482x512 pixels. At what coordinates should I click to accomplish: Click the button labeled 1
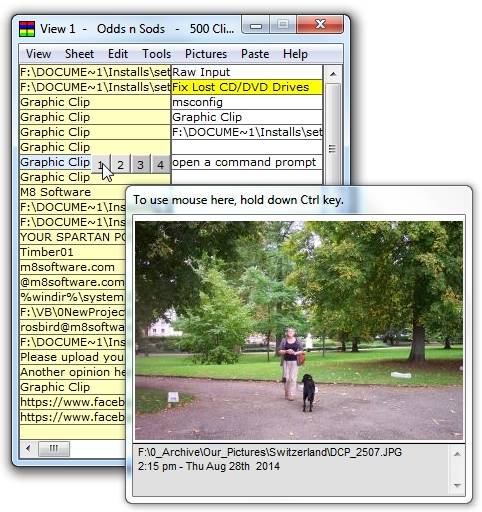101,164
